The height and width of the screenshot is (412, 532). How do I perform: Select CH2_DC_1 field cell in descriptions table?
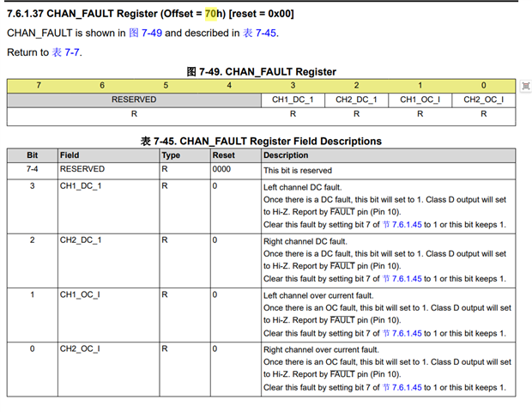109,261
